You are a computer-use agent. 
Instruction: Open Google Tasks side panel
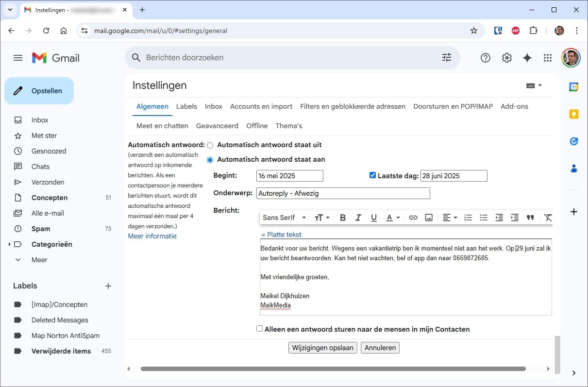pos(574,141)
